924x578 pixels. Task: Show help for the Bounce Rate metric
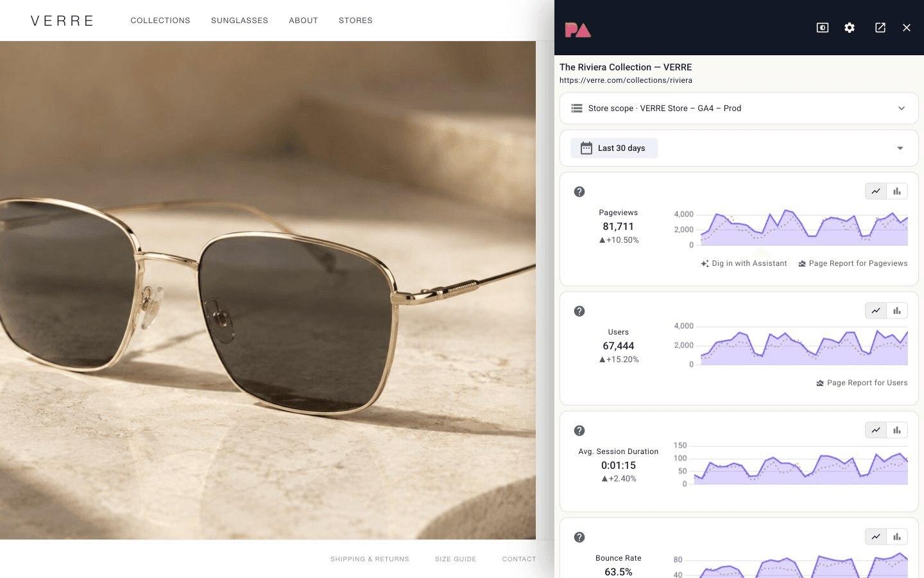point(579,537)
